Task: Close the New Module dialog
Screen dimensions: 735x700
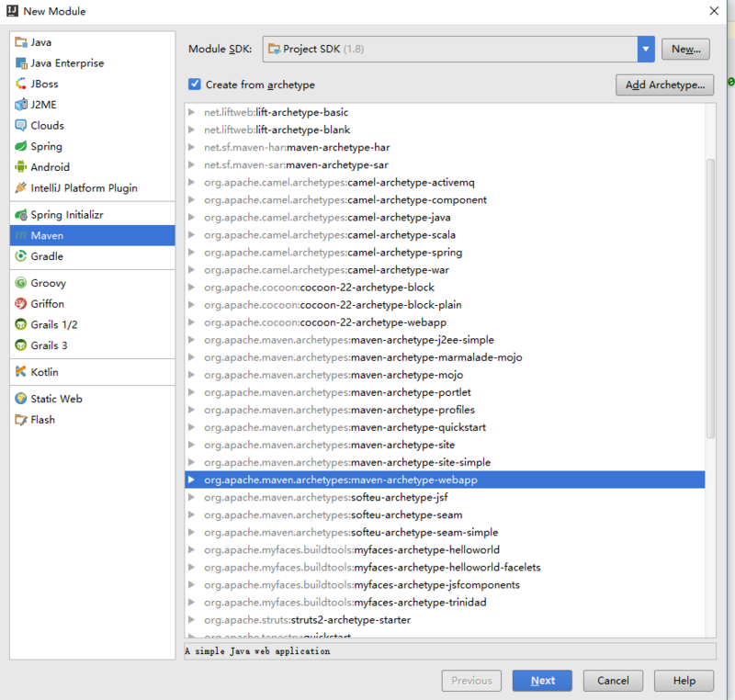Action: point(714,11)
